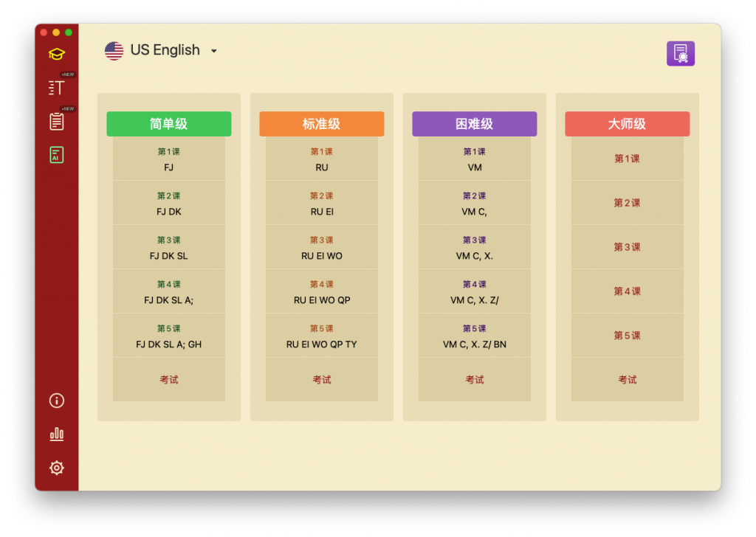Open the settings gear icon
The height and width of the screenshot is (537, 756).
[x=56, y=468]
